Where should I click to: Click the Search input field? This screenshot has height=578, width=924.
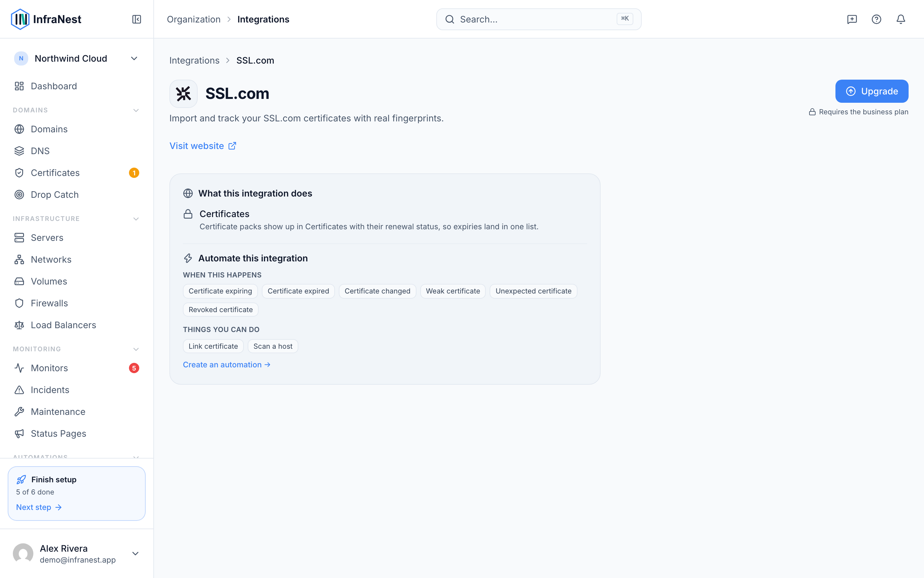pos(539,19)
